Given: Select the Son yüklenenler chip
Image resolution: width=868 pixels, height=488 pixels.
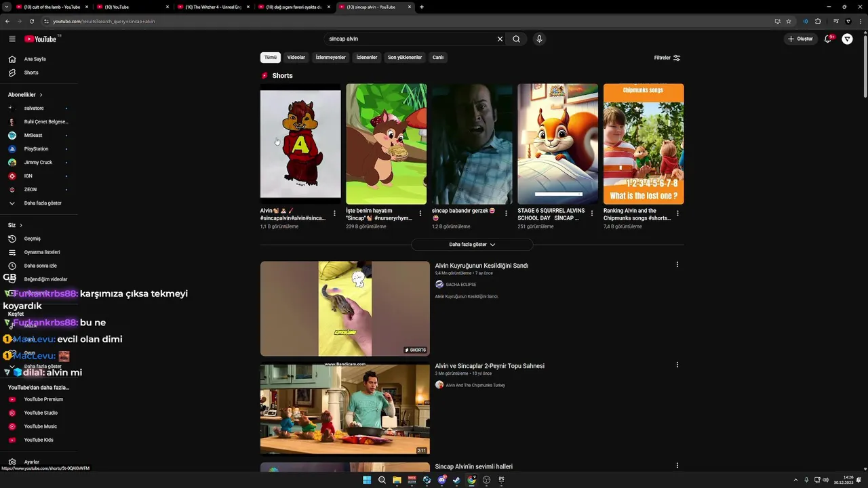Looking at the screenshot, I should click(405, 58).
